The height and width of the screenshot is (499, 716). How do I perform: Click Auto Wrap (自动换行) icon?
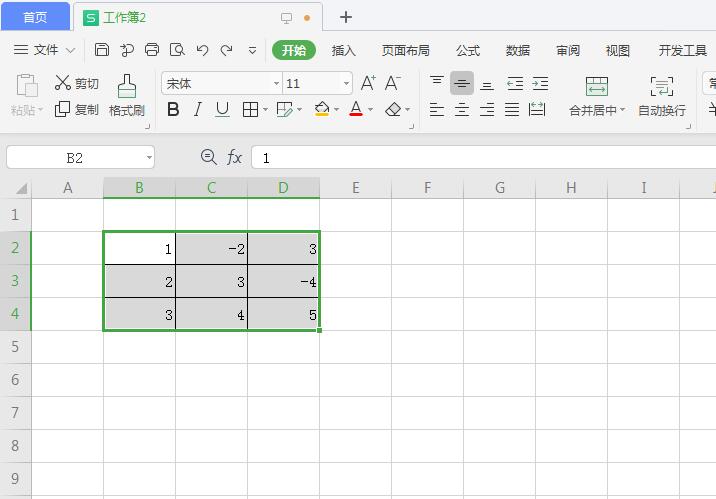click(662, 86)
